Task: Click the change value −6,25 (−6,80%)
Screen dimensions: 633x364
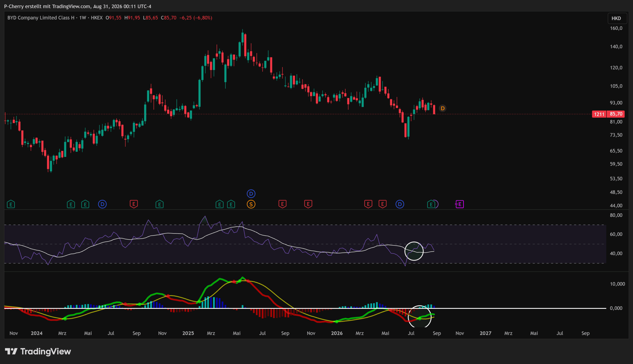Action: 196,18
